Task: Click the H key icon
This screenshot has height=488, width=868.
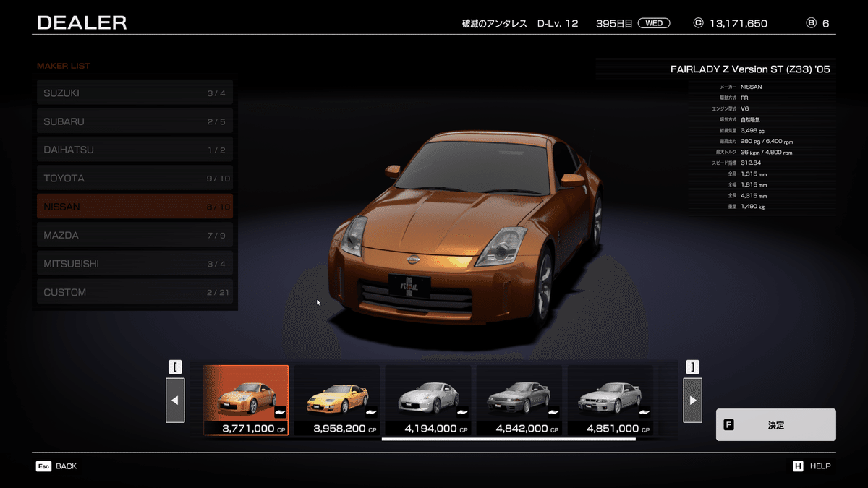Action: (798, 466)
